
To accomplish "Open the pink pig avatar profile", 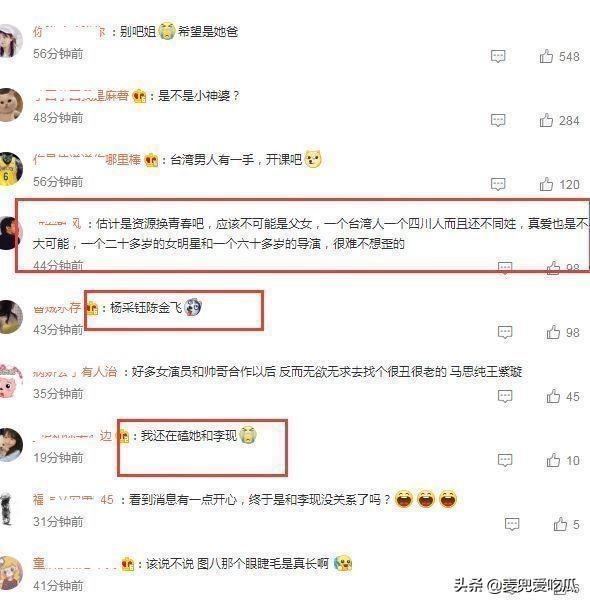I will tap(11, 381).
